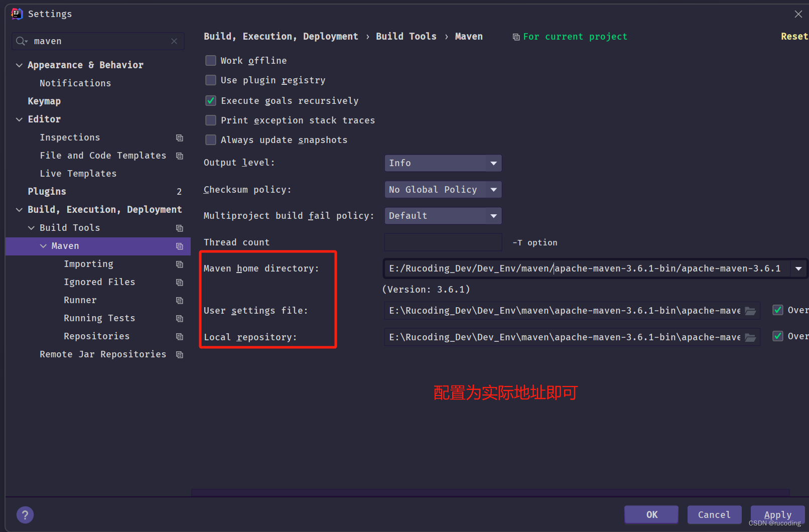809x532 pixels.
Task: Toggle Override for User settings file
Action: [778, 310]
